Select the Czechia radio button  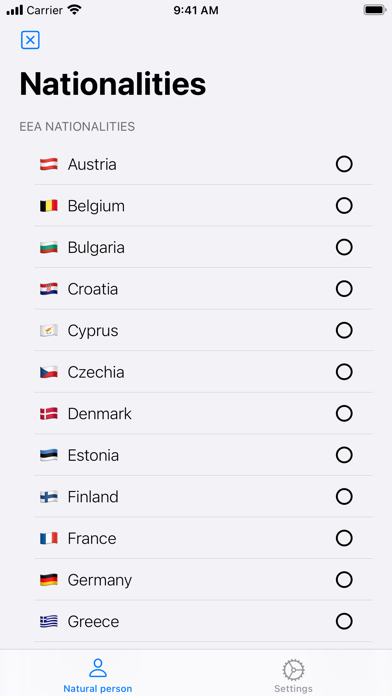pyautogui.click(x=344, y=372)
